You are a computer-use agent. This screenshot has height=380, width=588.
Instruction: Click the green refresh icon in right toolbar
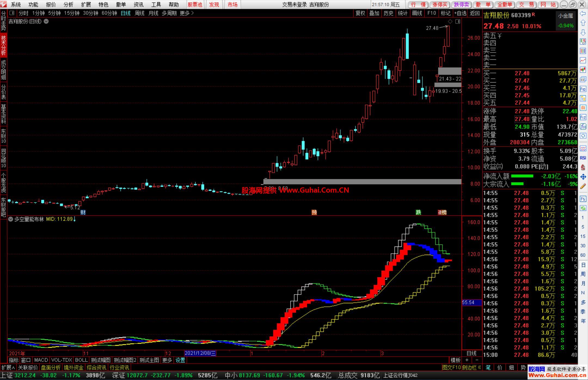(x=583, y=208)
